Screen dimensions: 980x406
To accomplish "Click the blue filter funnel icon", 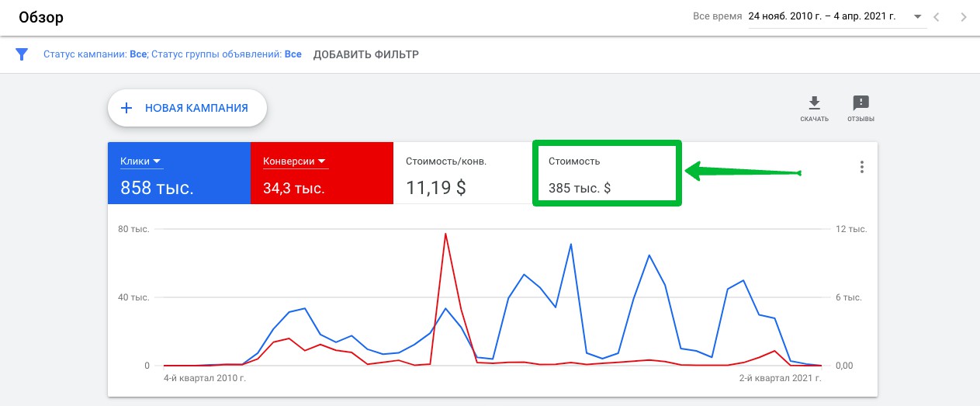I will click(22, 54).
